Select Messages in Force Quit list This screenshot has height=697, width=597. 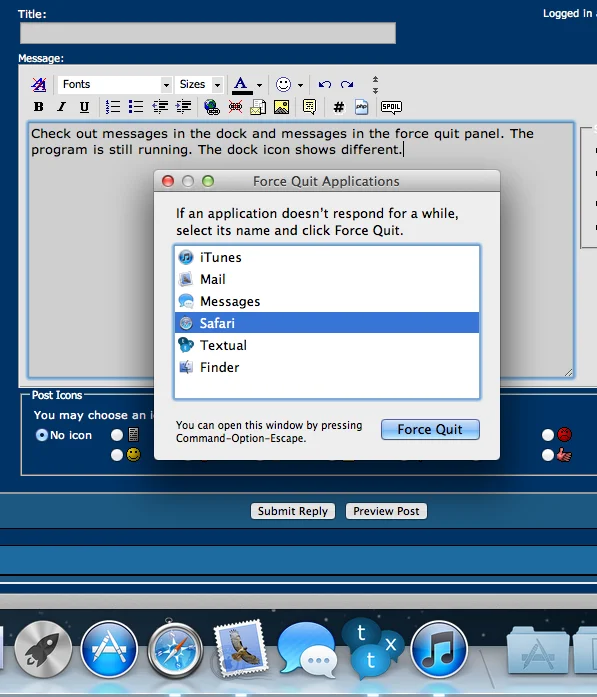click(327, 301)
